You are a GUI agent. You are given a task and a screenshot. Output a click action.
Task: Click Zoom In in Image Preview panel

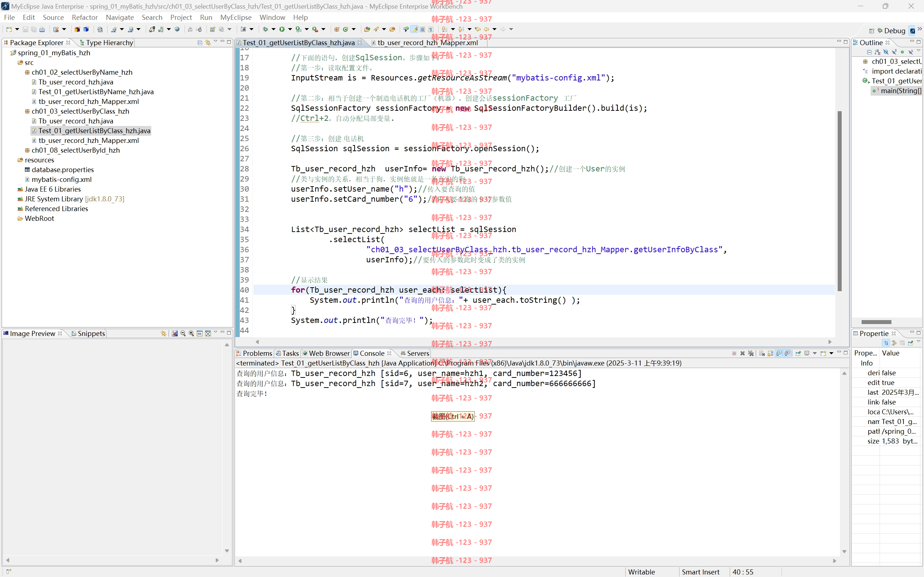pos(191,333)
